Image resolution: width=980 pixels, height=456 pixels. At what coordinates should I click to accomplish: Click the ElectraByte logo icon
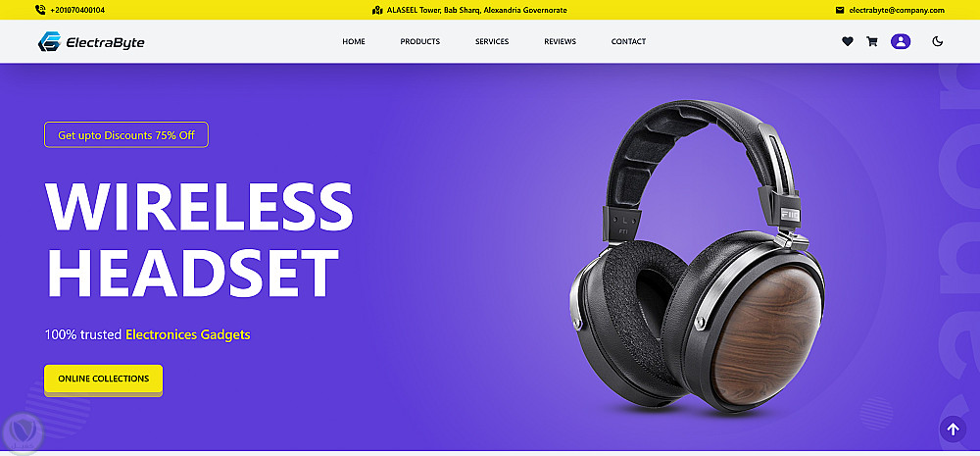[x=49, y=41]
